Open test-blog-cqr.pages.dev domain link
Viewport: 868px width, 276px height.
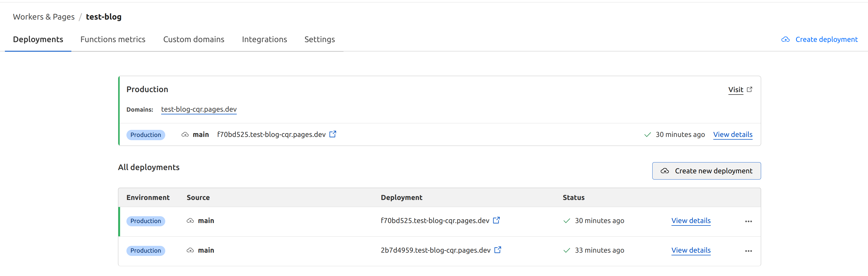199,109
